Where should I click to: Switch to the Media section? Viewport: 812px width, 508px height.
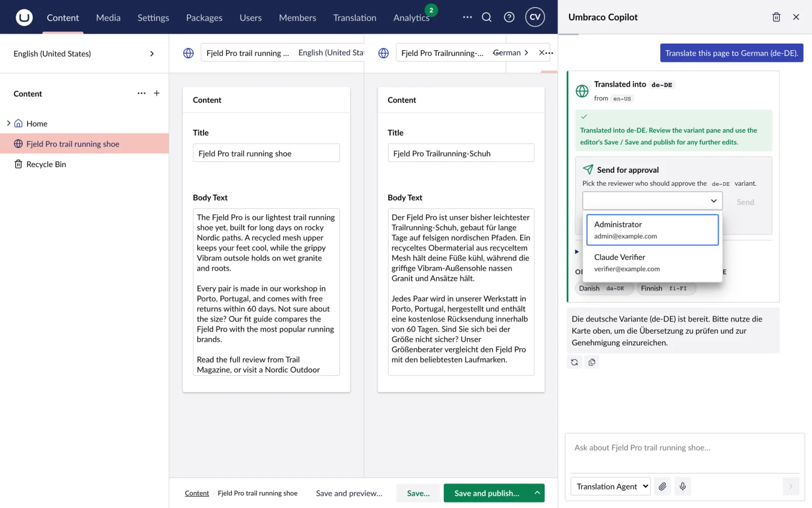click(x=108, y=18)
